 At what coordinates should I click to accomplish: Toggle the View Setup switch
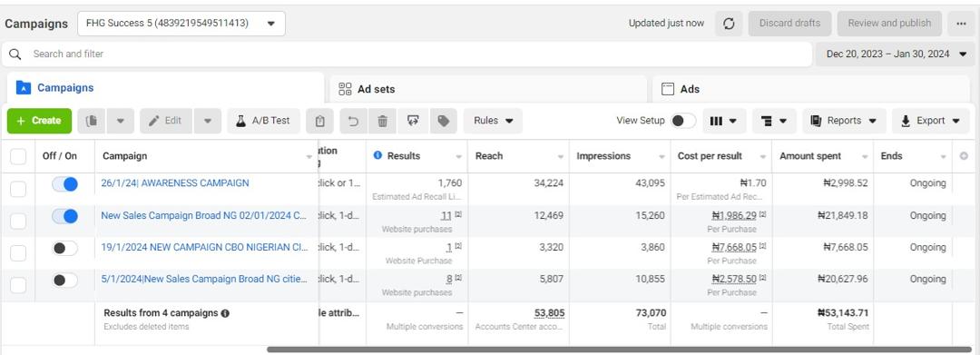point(683,122)
